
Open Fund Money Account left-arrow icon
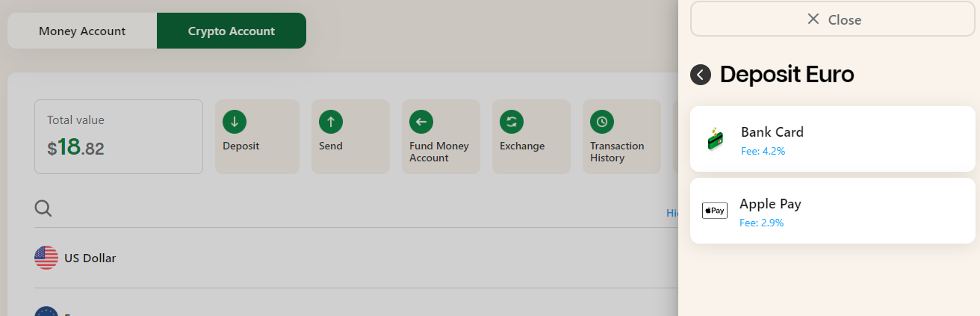click(421, 121)
